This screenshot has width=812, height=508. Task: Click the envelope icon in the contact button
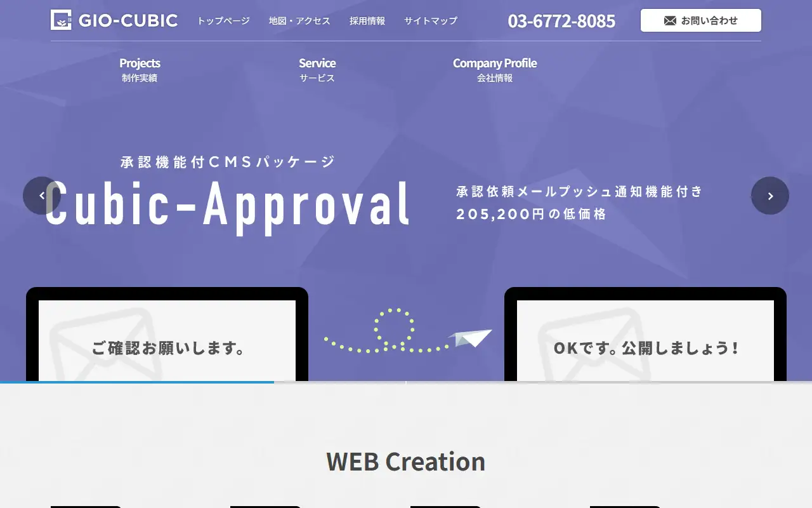[670, 21]
